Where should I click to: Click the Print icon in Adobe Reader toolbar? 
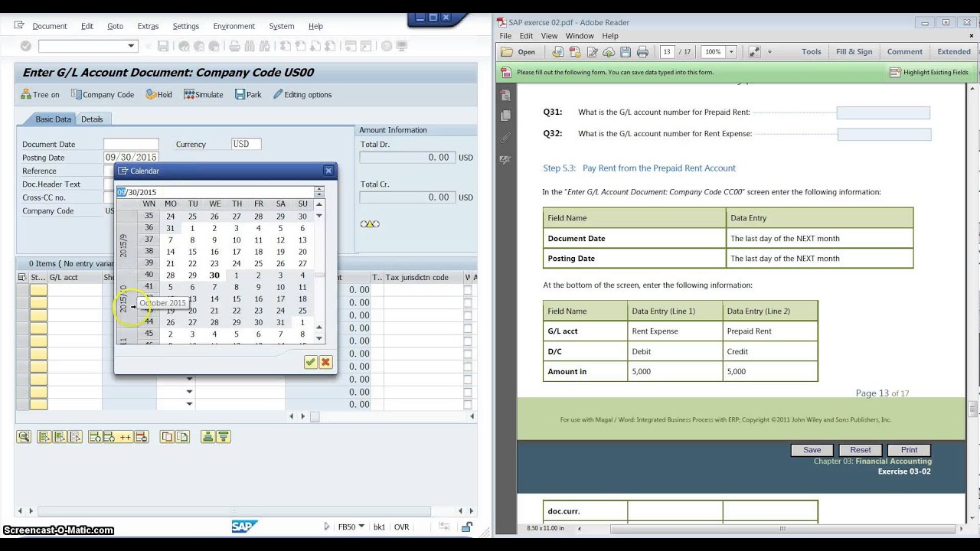pos(642,52)
